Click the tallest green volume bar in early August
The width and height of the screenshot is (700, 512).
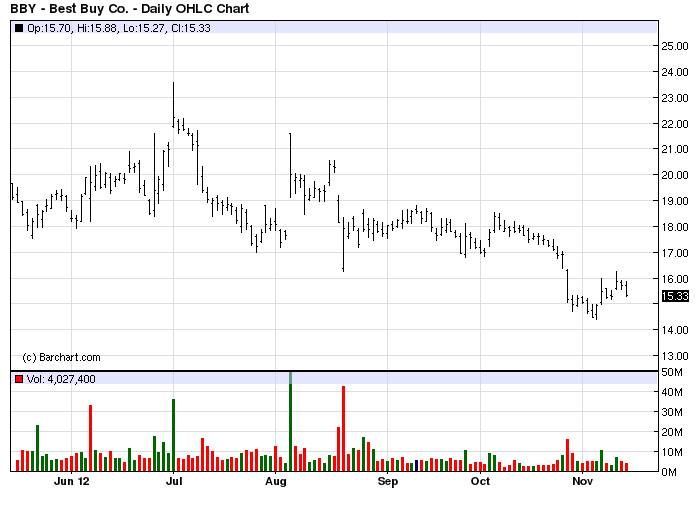tap(290, 422)
